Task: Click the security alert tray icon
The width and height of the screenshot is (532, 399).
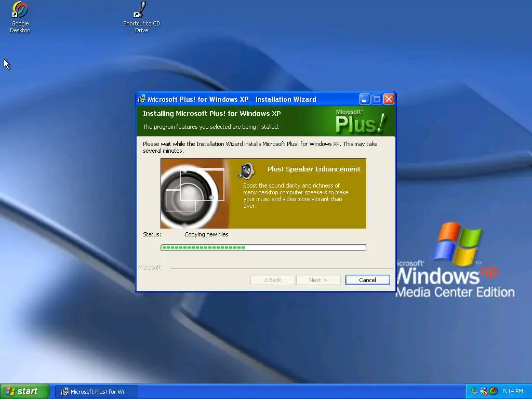Action: click(x=484, y=391)
